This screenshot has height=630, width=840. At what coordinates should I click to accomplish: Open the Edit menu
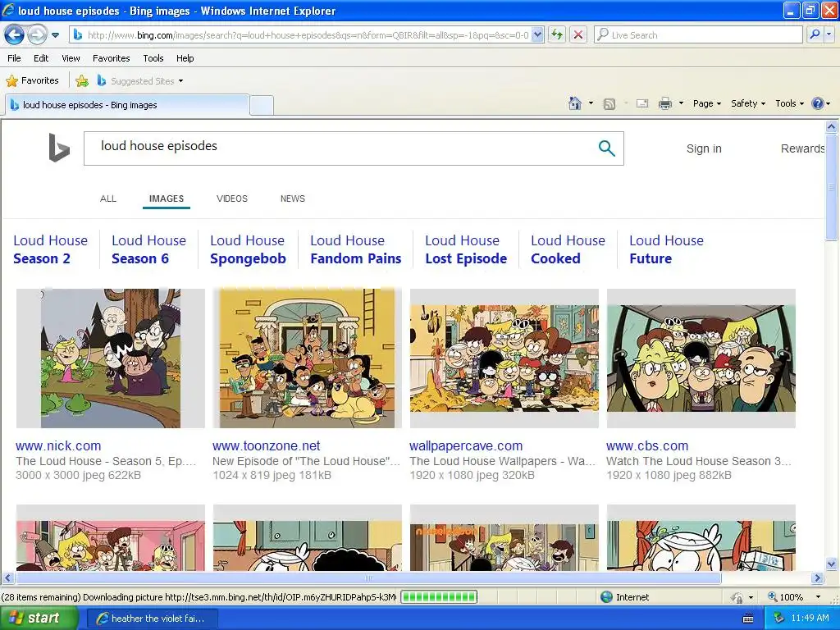41,58
